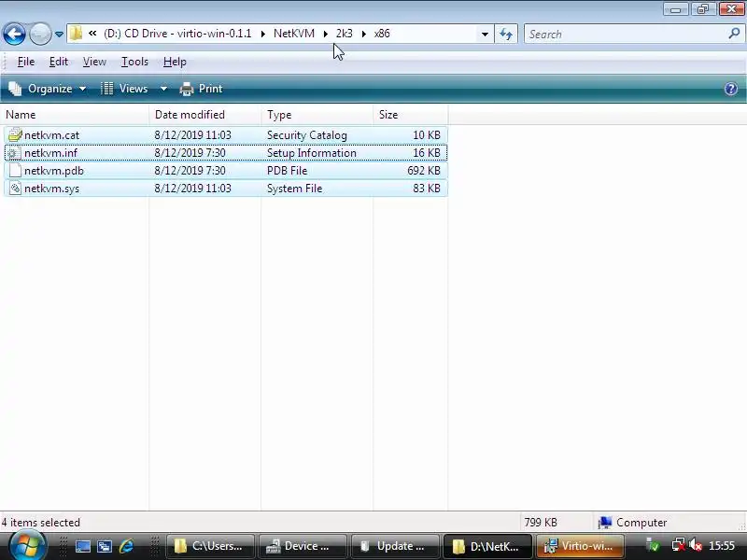This screenshot has width=747, height=560.
Task: Click the netkvm.inf file name
Action: pos(51,153)
